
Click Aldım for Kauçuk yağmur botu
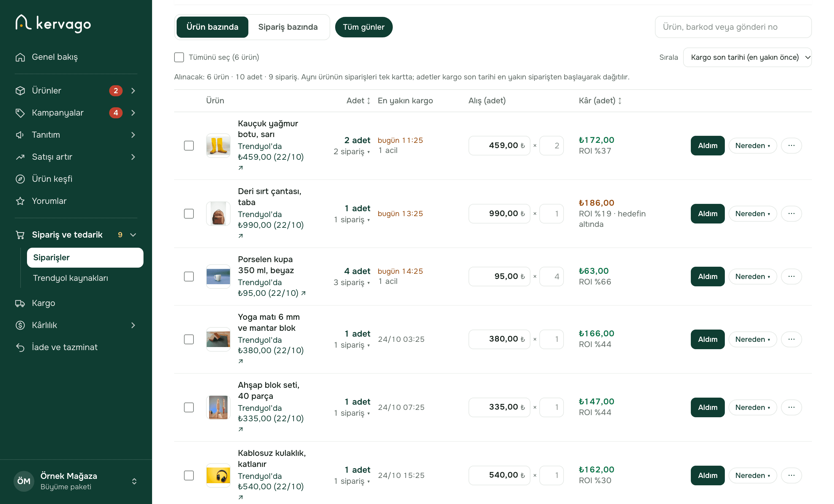[707, 146]
